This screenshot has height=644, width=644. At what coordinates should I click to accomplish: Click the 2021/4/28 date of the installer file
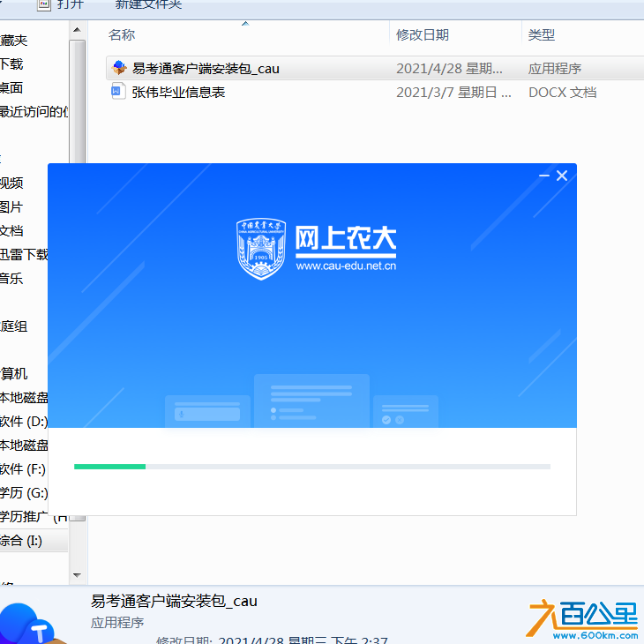coord(449,69)
